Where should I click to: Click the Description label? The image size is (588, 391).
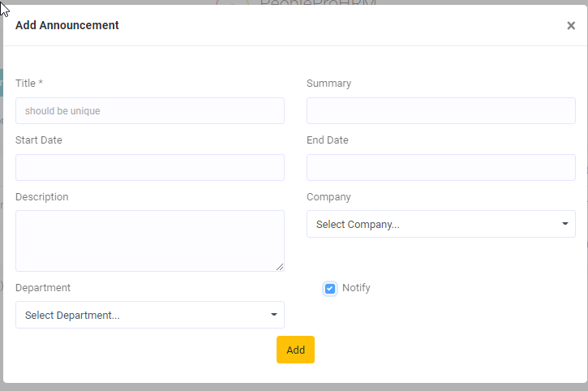(x=42, y=197)
